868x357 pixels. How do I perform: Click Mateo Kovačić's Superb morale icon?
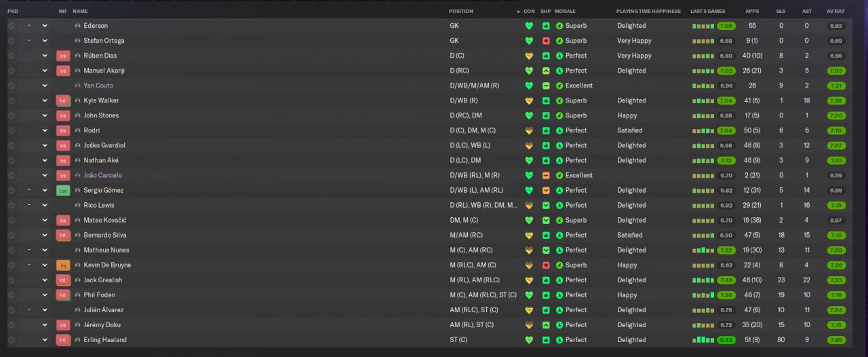(559, 220)
